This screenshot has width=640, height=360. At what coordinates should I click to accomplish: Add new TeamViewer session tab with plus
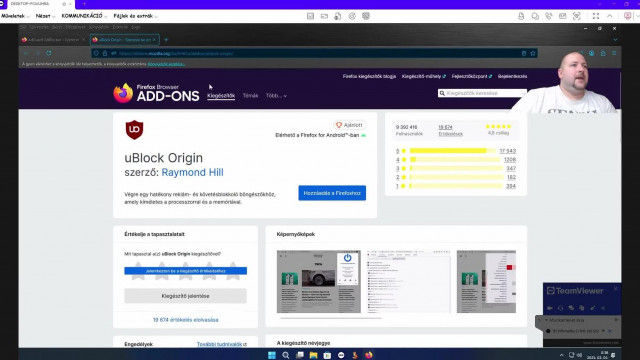pos(84,4)
